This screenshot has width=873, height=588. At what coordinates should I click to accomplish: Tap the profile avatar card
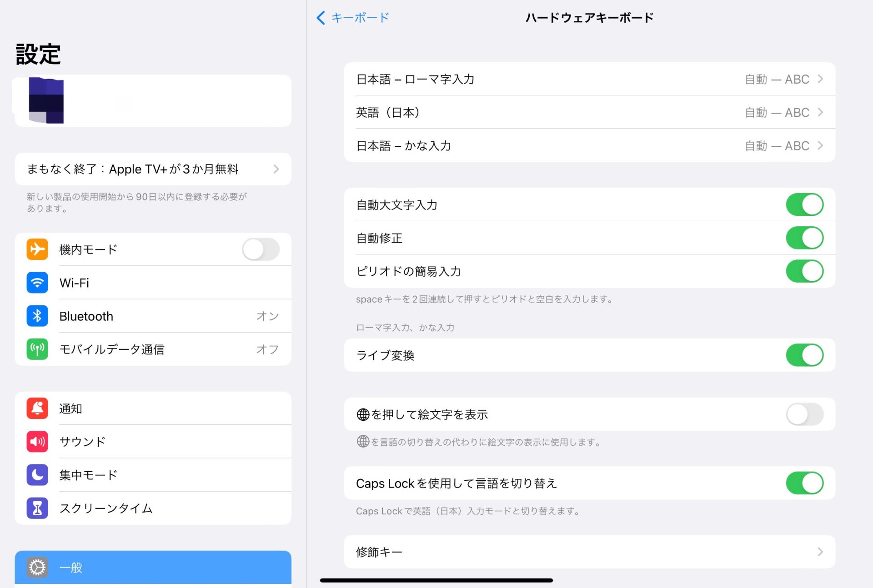(x=153, y=101)
